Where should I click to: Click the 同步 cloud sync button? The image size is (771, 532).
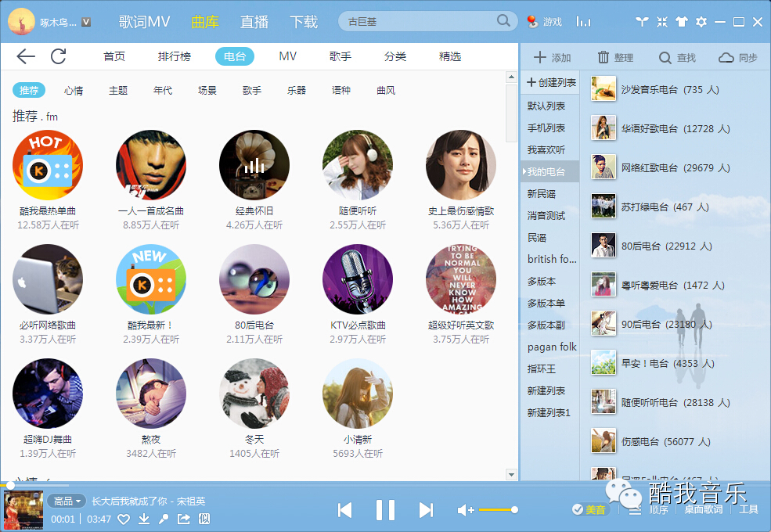[x=738, y=58]
